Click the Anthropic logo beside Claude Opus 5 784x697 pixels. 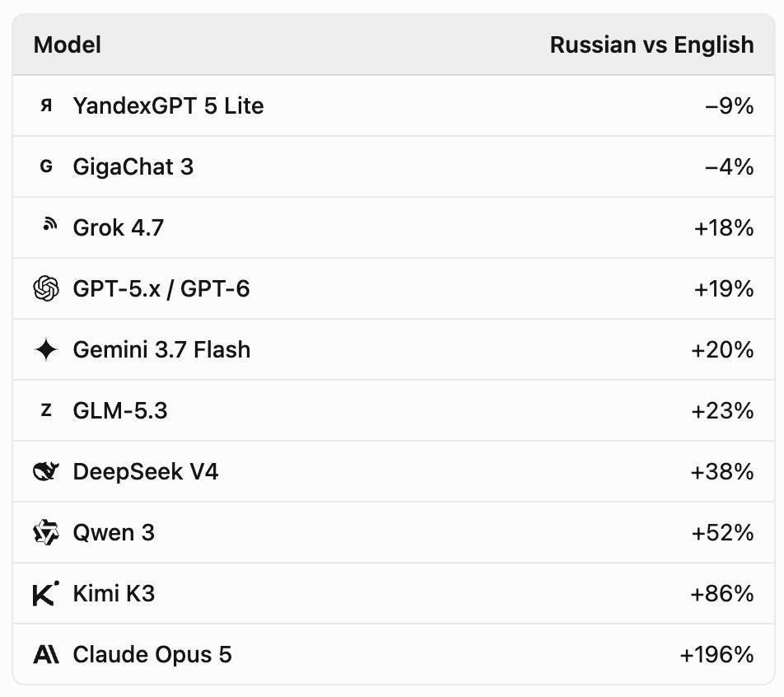click(46, 654)
